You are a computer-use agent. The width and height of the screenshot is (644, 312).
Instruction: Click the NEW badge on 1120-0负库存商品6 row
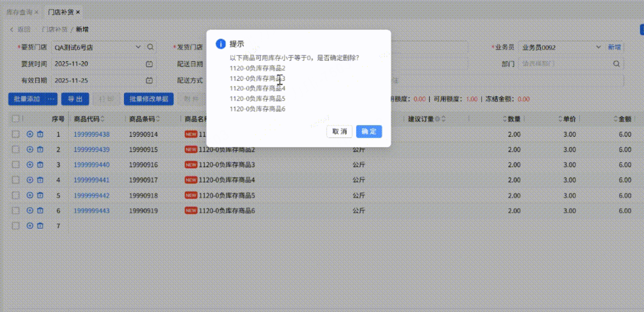(191, 211)
